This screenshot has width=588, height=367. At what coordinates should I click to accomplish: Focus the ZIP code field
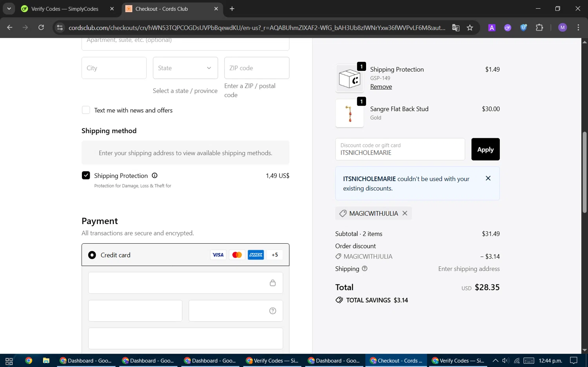point(257,68)
